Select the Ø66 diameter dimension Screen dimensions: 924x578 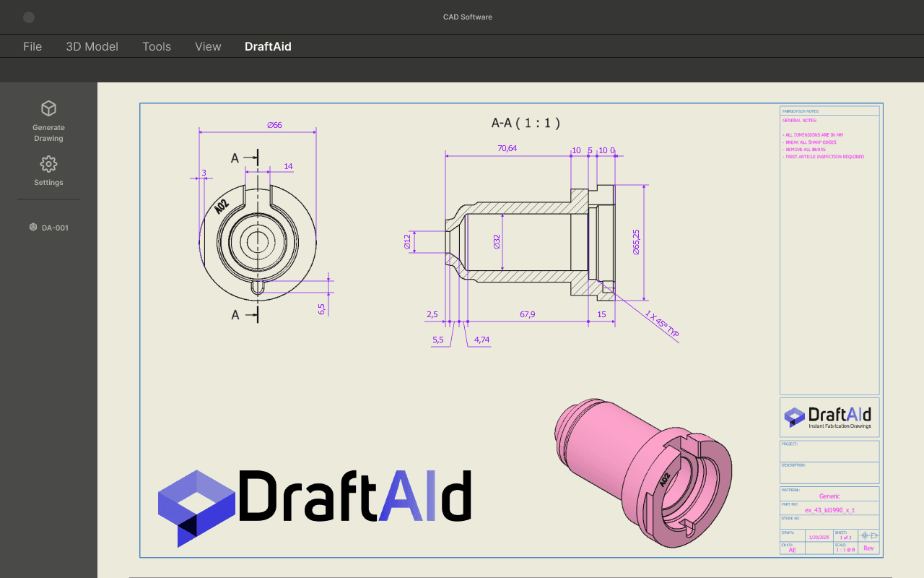click(274, 125)
